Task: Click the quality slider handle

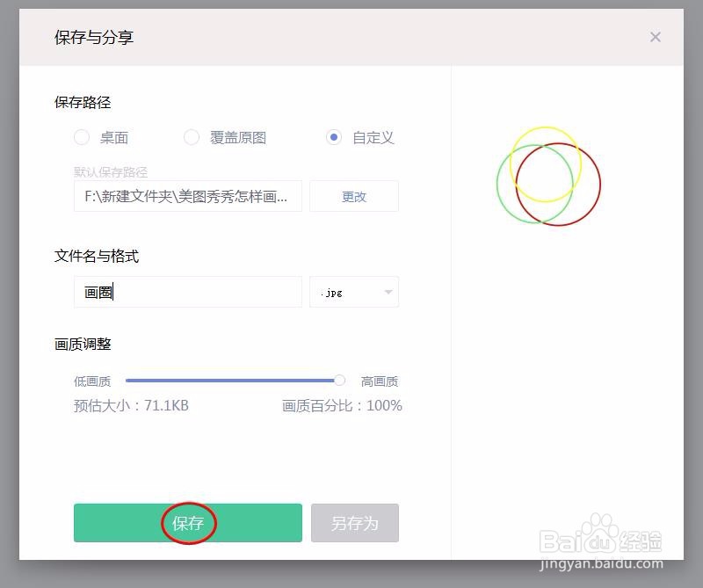Action: 339,381
